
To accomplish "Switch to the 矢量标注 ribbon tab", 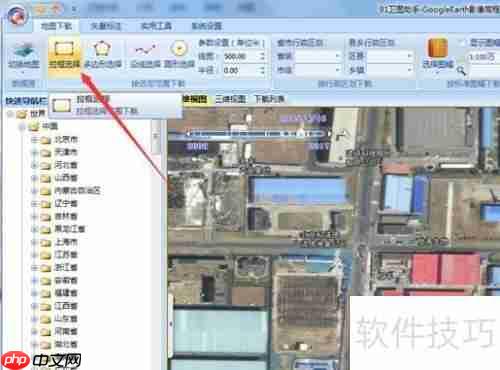I will (106, 26).
